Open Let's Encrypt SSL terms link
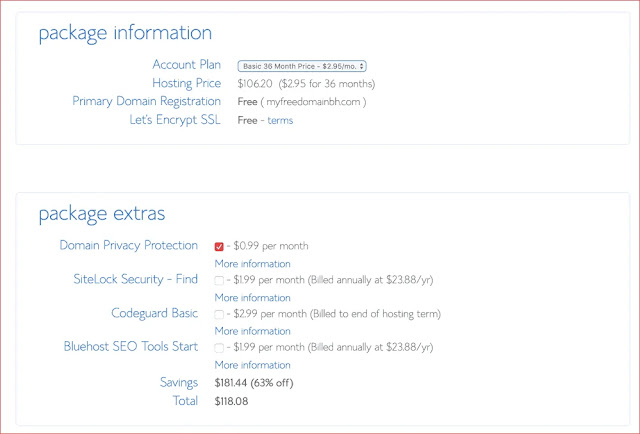Image resolution: width=640 pixels, height=434 pixels. click(x=280, y=120)
